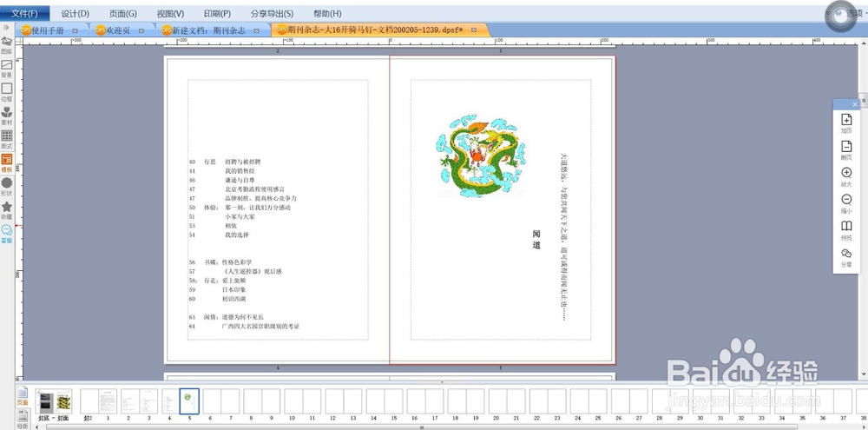Open the 文件(F) menu
Screen dimensions: 868x430
25,13
